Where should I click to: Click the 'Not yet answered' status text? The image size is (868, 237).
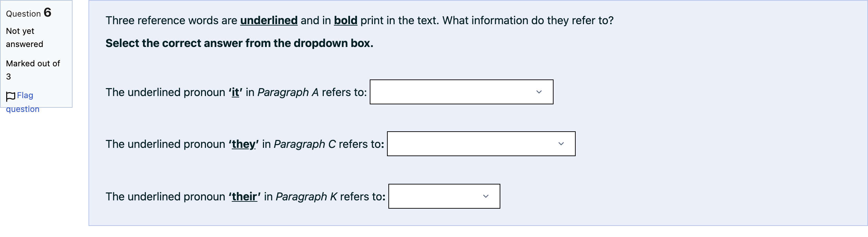25,38
